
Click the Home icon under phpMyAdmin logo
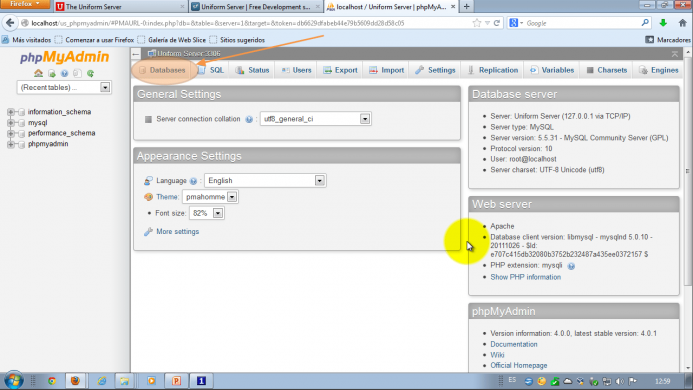coord(38,73)
